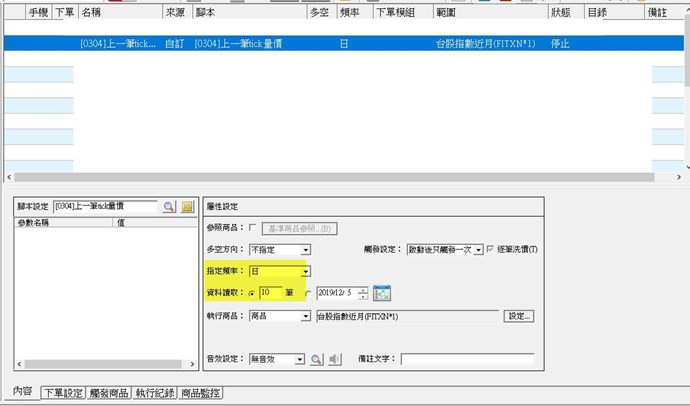Click the speaker icon to preview sound
The image size is (690, 406).
335,359
